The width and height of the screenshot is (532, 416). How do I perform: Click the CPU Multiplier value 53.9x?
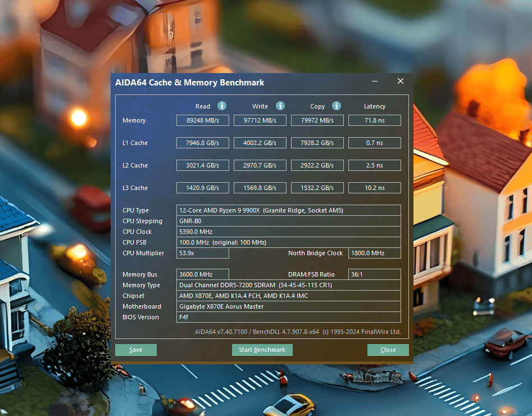tap(203, 253)
